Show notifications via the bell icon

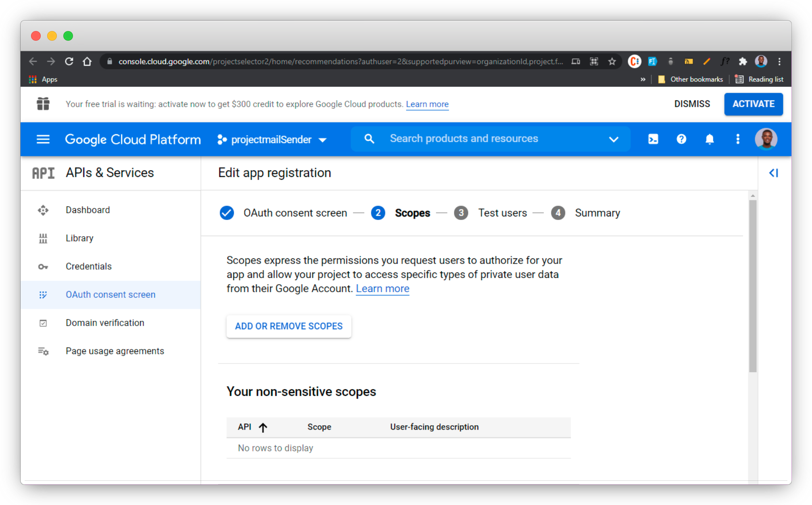(710, 139)
